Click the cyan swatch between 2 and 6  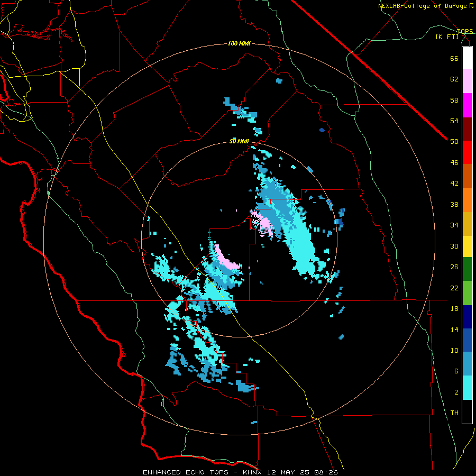(x=467, y=388)
